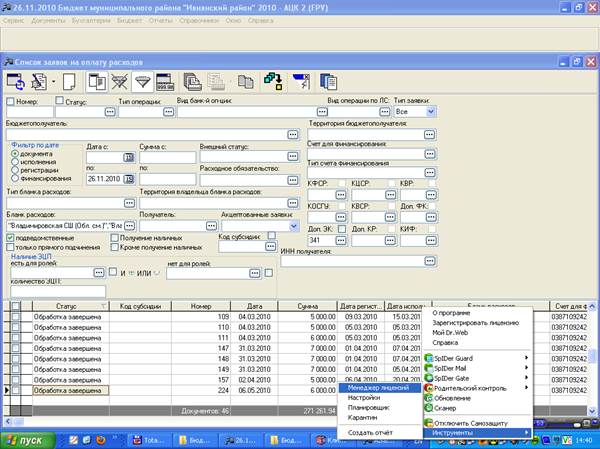
Task: Open Доп. ЭК 341 lookup ellipsis button
Action: pos(341,240)
